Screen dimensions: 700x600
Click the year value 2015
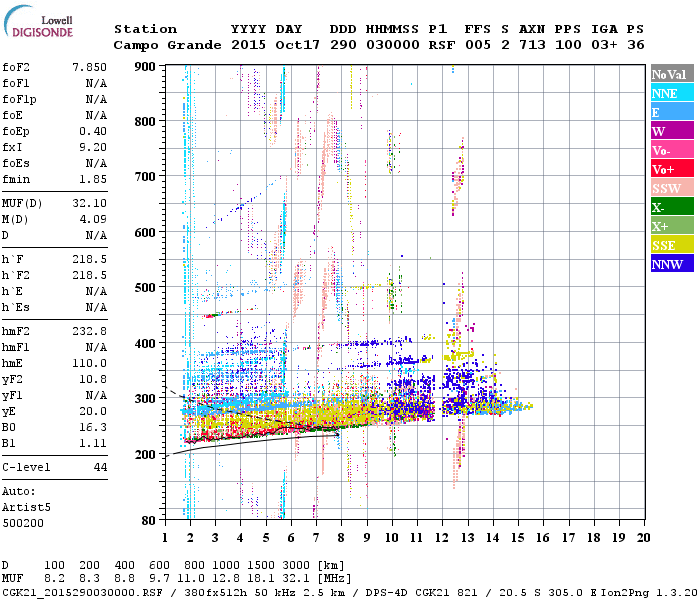pos(248,45)
